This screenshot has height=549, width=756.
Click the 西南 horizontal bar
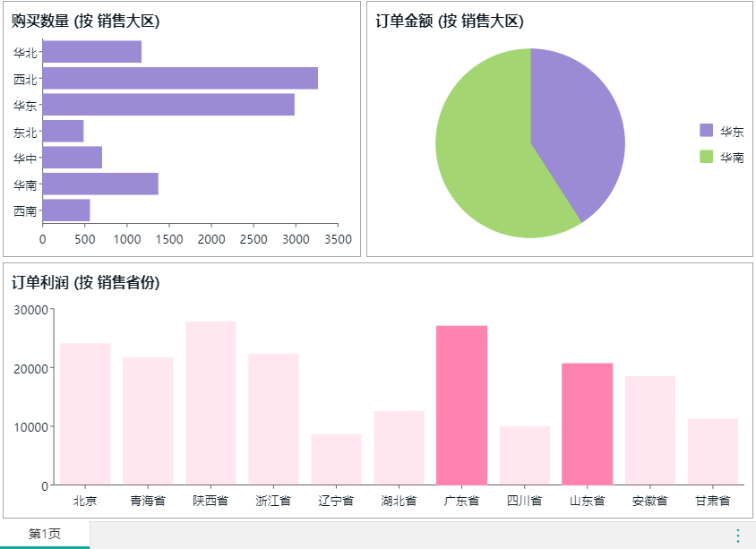click(66, 210)
